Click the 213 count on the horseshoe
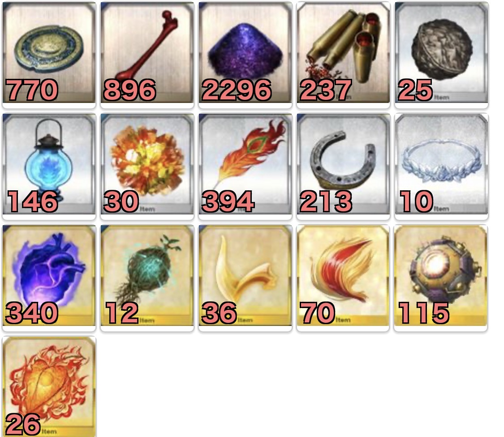 [x=326, y=201]
